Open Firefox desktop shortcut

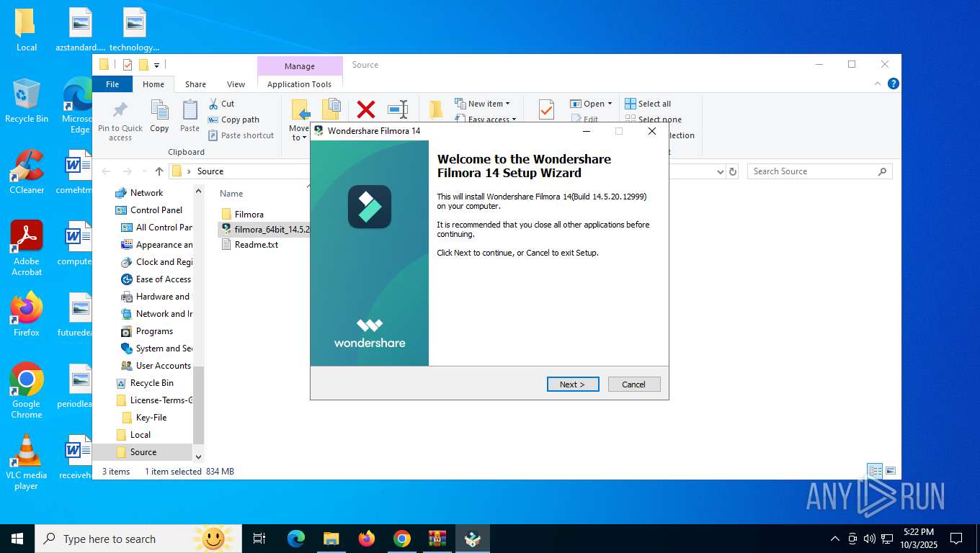(27, 315)
